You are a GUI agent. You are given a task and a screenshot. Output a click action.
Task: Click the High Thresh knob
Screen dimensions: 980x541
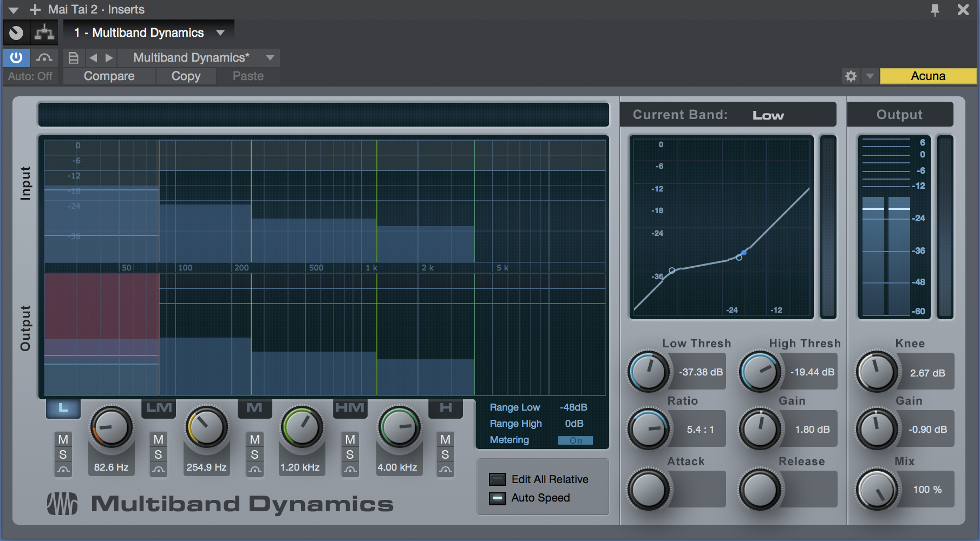point(760,372)
